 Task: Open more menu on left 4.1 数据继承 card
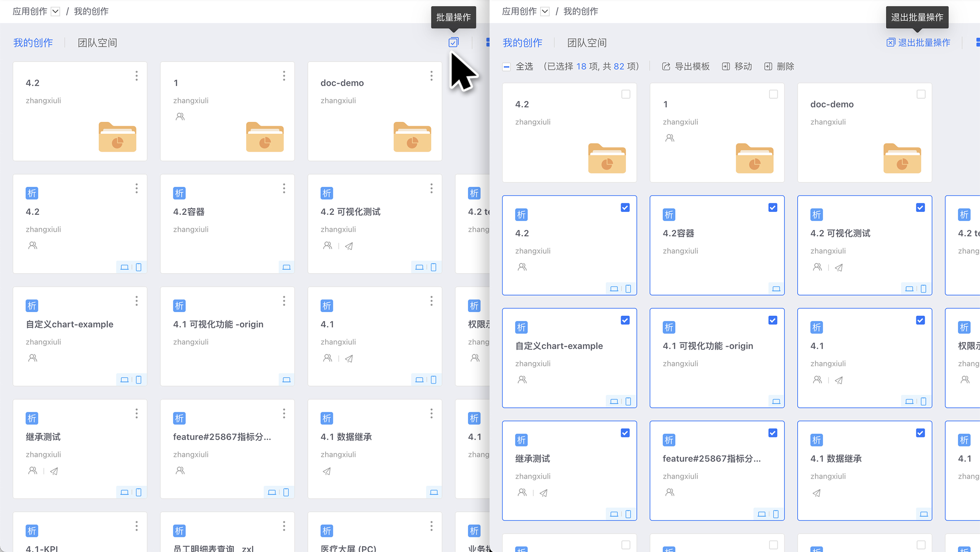pyautogui.click(x=431, y=414)
